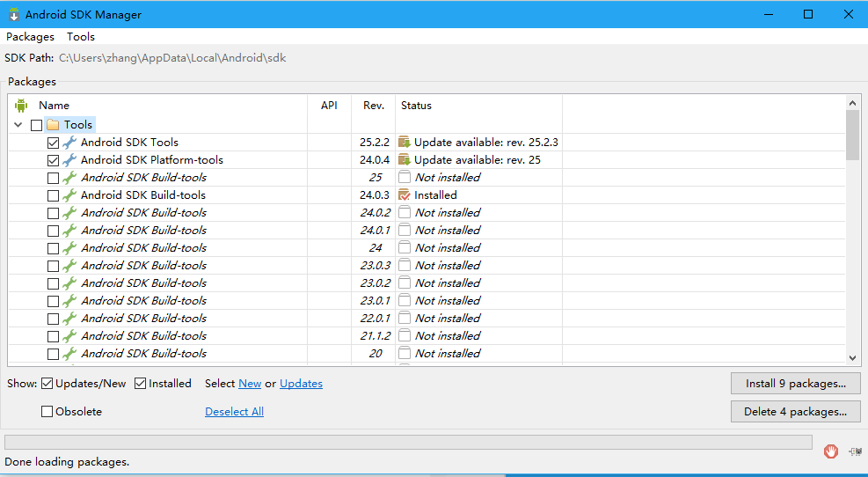Click Delete 4 packages button
This screenshot has height=477, width=868.
click(796, 412)
